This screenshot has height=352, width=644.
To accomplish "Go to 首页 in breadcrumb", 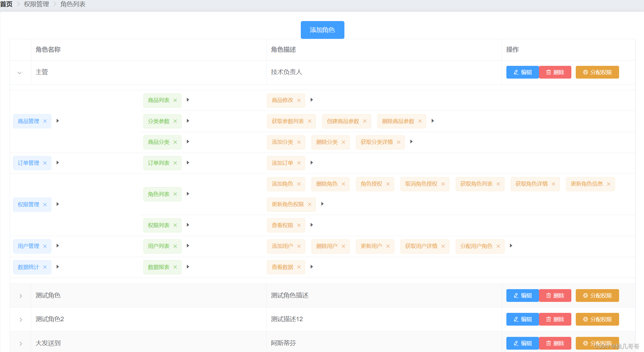I will pos(7,4).
